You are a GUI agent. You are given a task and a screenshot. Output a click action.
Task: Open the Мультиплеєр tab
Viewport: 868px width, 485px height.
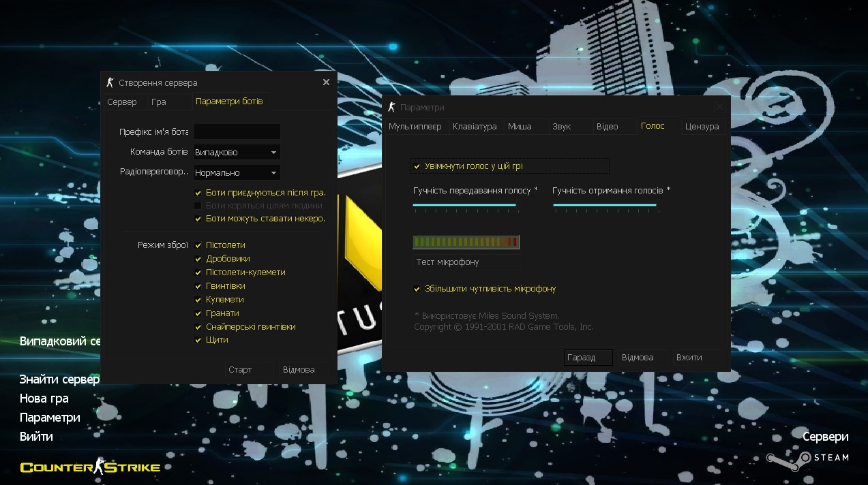tap(415, 127)
